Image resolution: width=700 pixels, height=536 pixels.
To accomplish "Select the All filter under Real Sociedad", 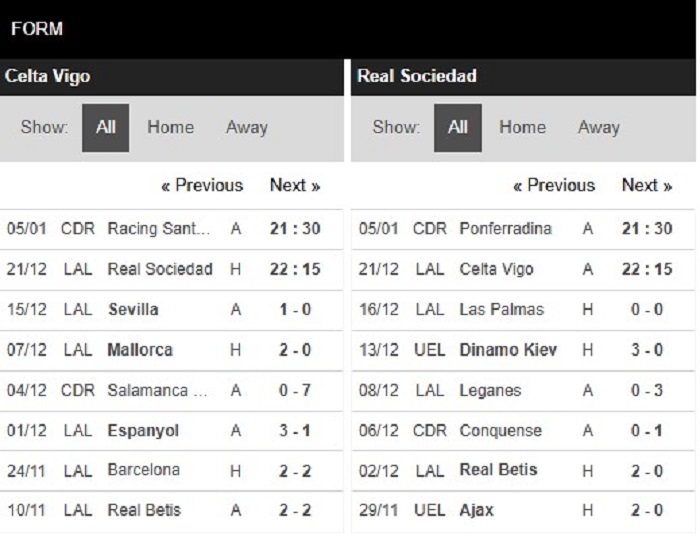I will (x=458, y=128).
